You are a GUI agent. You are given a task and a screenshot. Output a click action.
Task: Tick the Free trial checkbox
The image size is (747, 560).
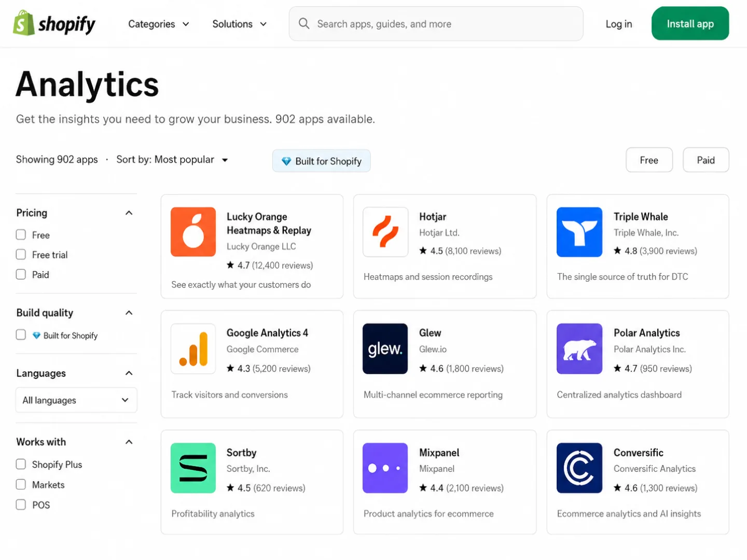point(21,255)
